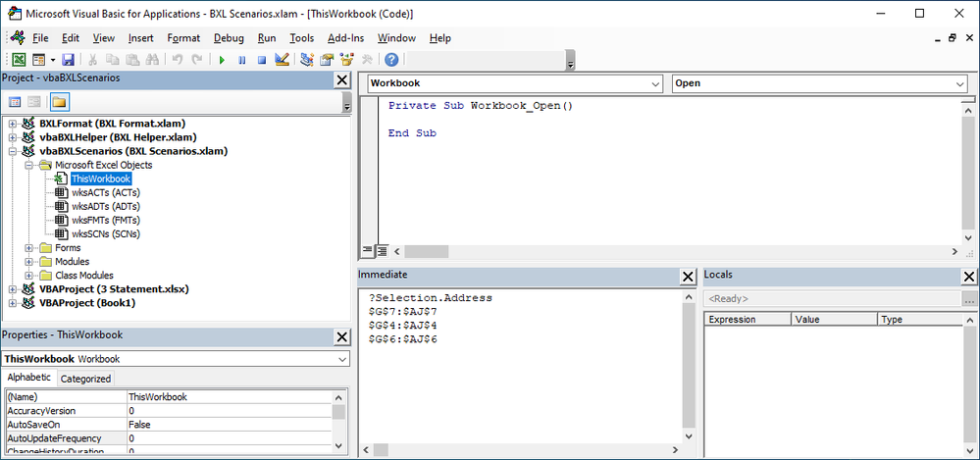Toggle Folders button in Project pane
The height and width of the screenshot is (460, 980).
pyautogui.click(x=60, y=102)
